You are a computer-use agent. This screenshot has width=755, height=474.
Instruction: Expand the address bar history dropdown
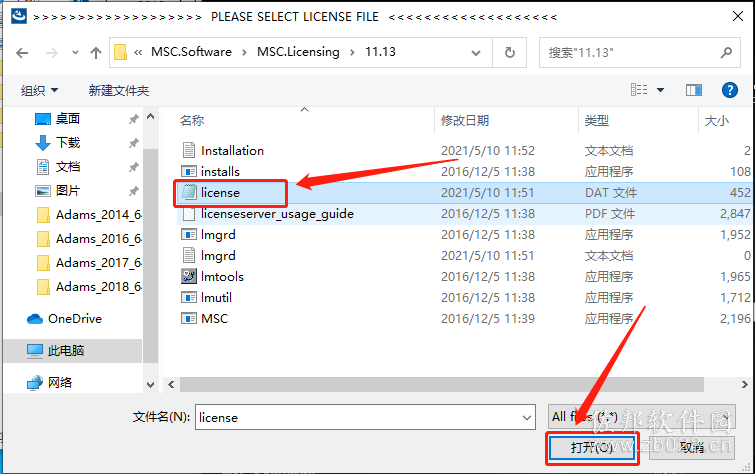point(476,53)
